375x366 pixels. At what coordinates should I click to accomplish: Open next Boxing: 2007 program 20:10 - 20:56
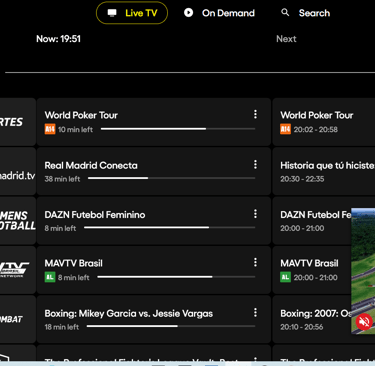coord(312,319)
